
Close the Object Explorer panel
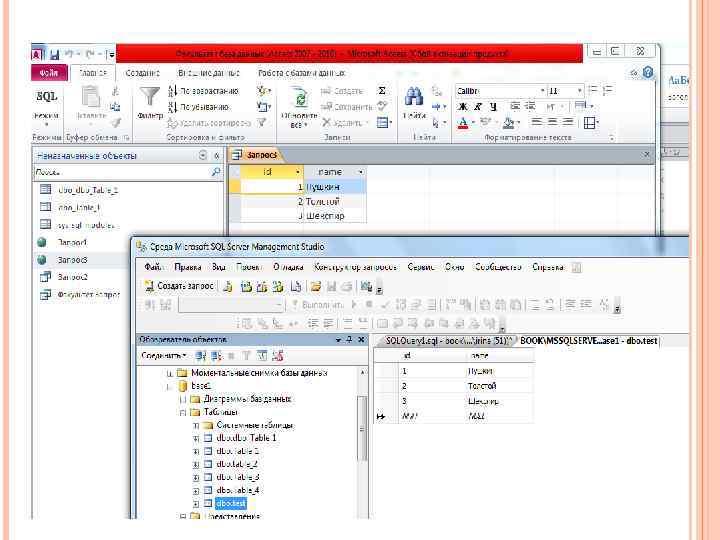[361, 340]
